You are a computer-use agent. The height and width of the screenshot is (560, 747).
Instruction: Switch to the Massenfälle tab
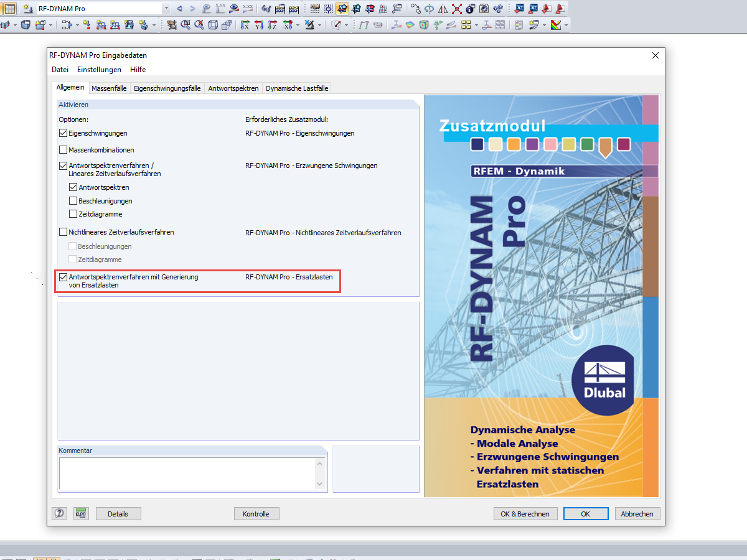[109, 88]
